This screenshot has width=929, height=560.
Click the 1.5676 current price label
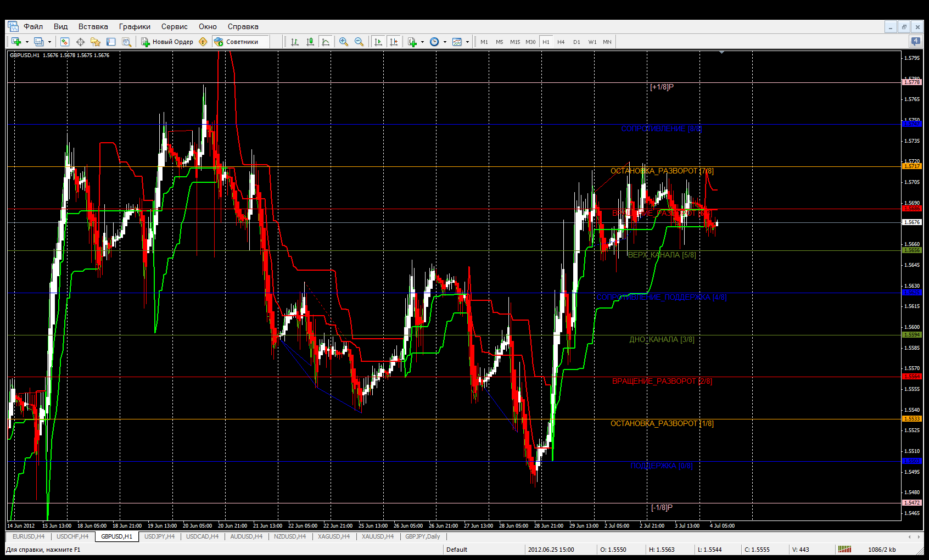pyautogui.click(x=912, y=222)
